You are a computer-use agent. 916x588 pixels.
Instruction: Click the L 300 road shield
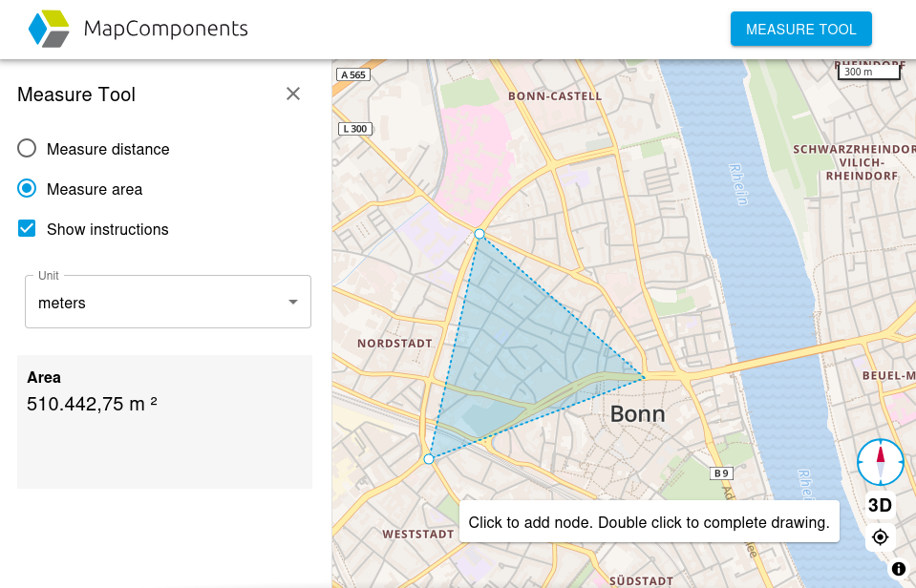(x=355, y=129)
